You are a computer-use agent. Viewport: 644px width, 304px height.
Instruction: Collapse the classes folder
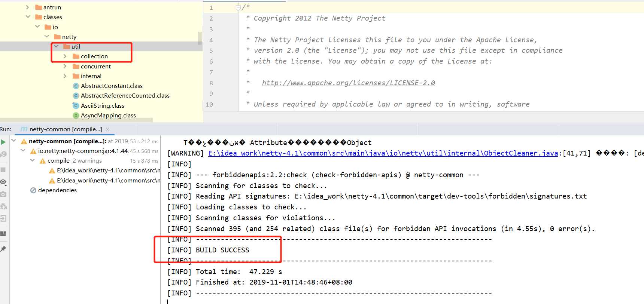point(28,17)
